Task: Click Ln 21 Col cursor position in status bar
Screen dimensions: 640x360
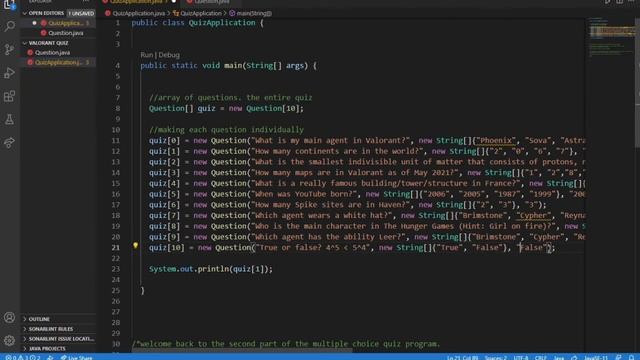Action: click(x=462, y=358)
